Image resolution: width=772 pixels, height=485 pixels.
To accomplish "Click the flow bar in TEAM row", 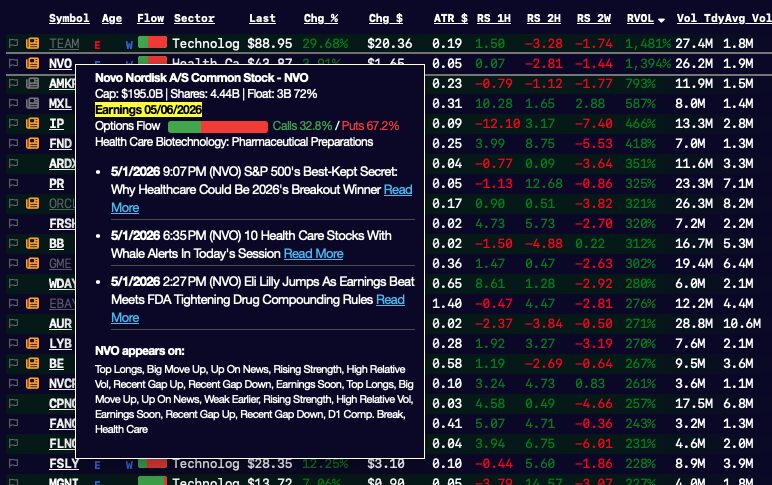I will (152, 42).
